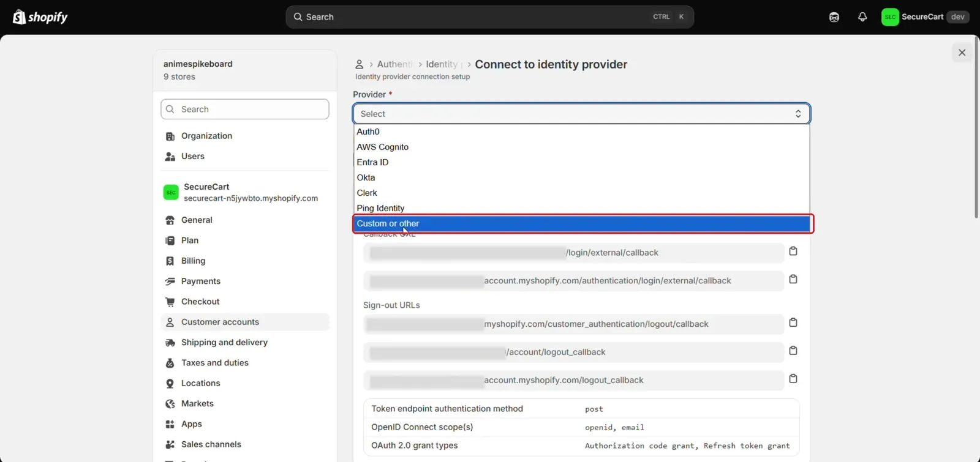The image size is (980, 462).
Task: Open Taxes and duties settings
Action: [x=245, y=363]
